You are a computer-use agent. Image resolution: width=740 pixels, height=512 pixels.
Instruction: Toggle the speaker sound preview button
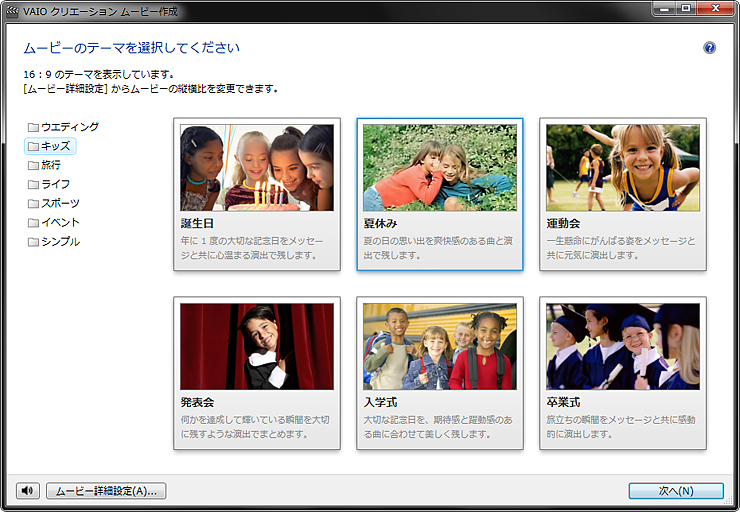coord(27,491)
